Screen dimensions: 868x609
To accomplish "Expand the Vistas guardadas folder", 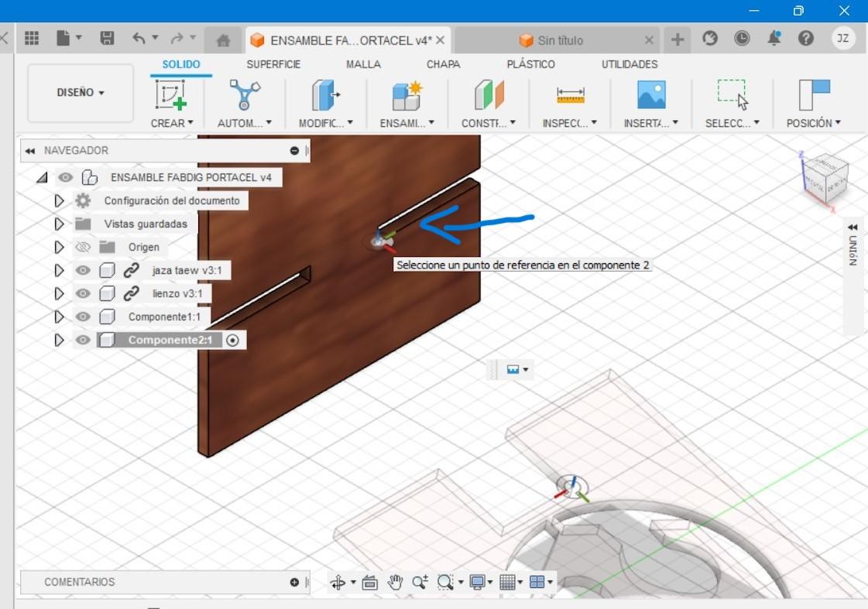I will coord(59,224).
